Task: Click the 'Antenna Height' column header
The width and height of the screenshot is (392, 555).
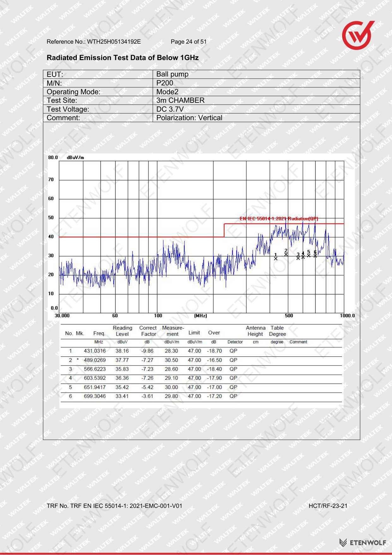Action: tap(256, 331)
